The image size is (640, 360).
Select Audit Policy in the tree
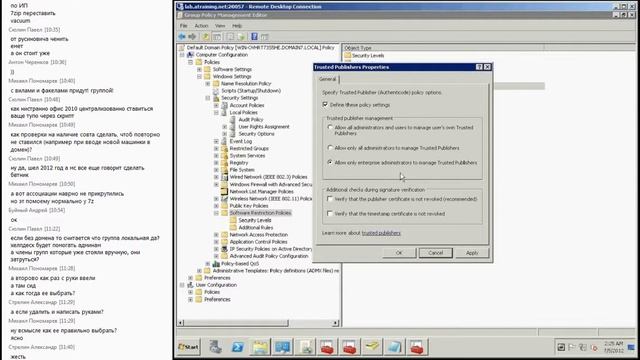coord(251,120)
